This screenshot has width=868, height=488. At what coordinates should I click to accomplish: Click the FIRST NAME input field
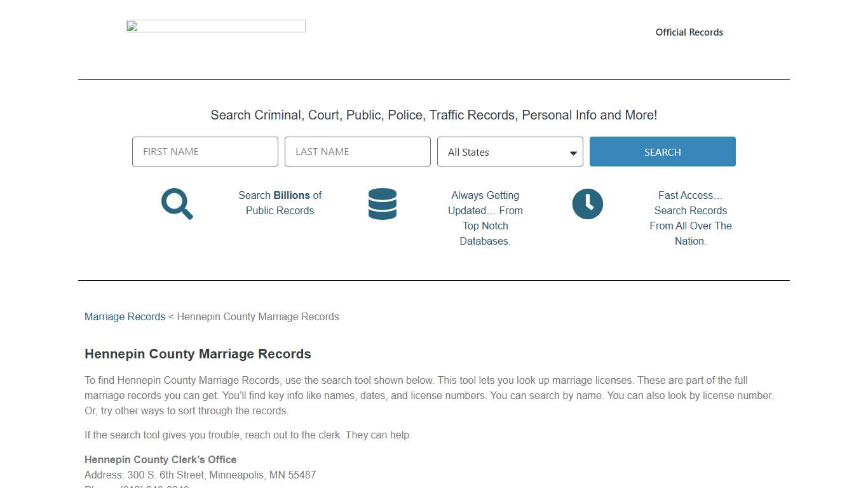[205, 151]
